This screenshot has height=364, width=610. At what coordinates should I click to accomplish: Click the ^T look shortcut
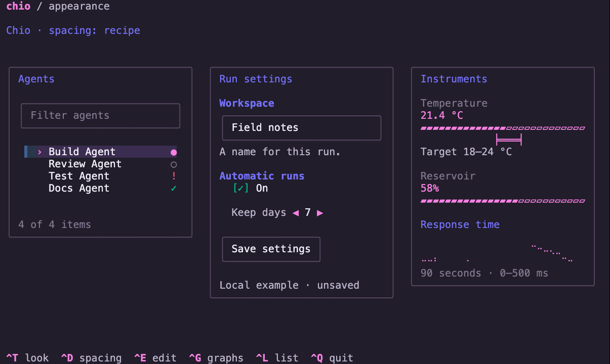(27, 358)
